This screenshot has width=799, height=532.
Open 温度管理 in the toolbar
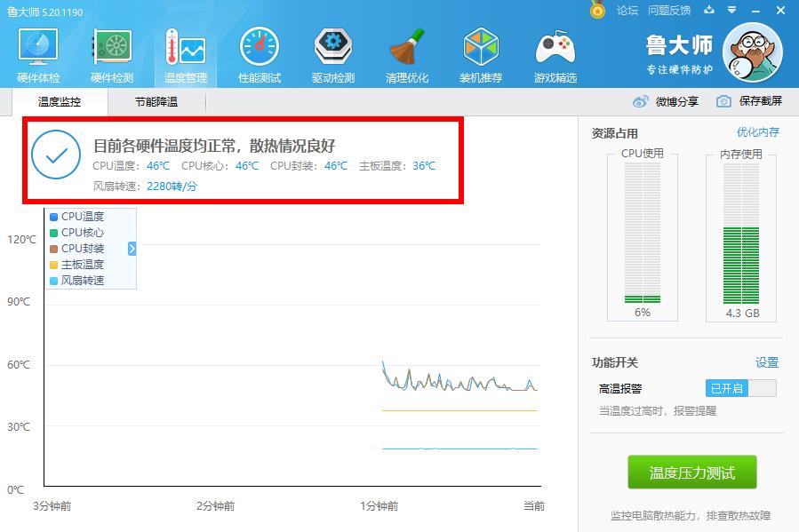click(x=183, y=53)
